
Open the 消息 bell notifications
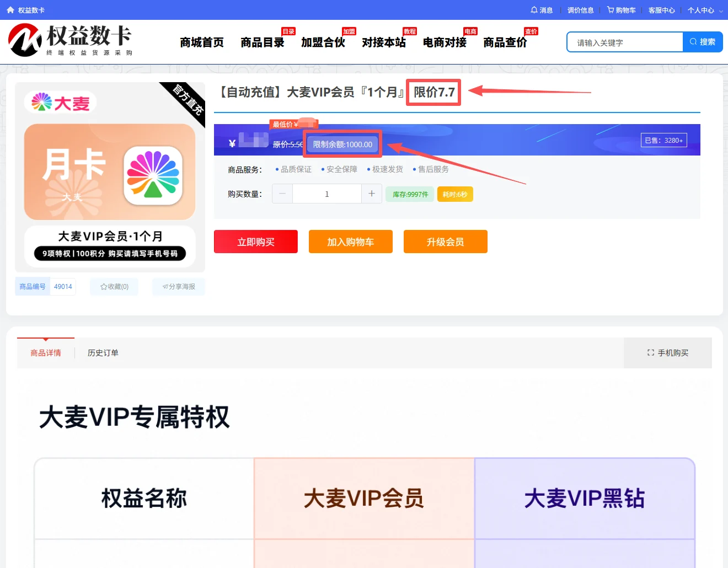[x=542, y=10]
